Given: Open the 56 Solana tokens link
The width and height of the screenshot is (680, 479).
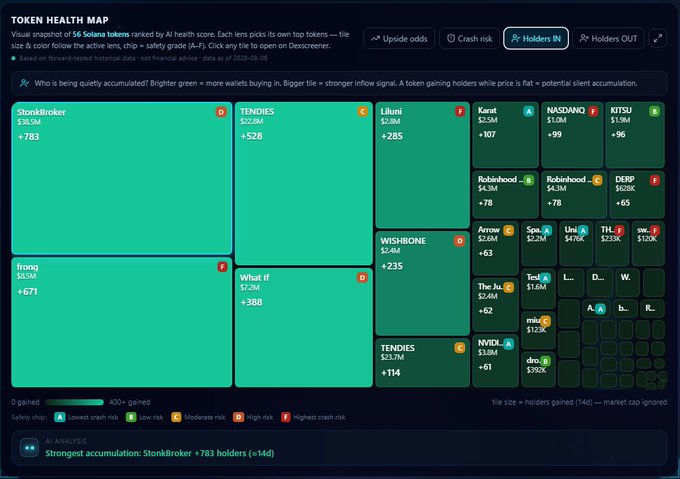Looking at the screenshot, I should [101, 34].
